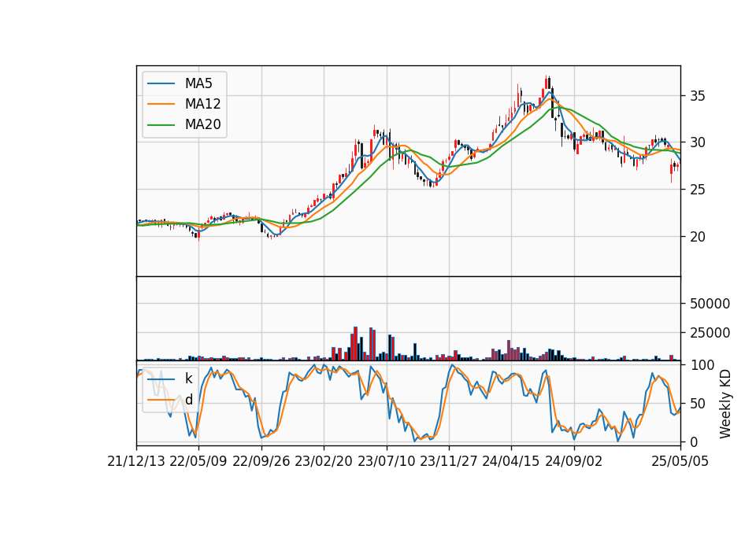Click the k legend label in KD panel
The height and width of the screenshot is (543, 756).
pyautogui.click(x=188, y=379)
